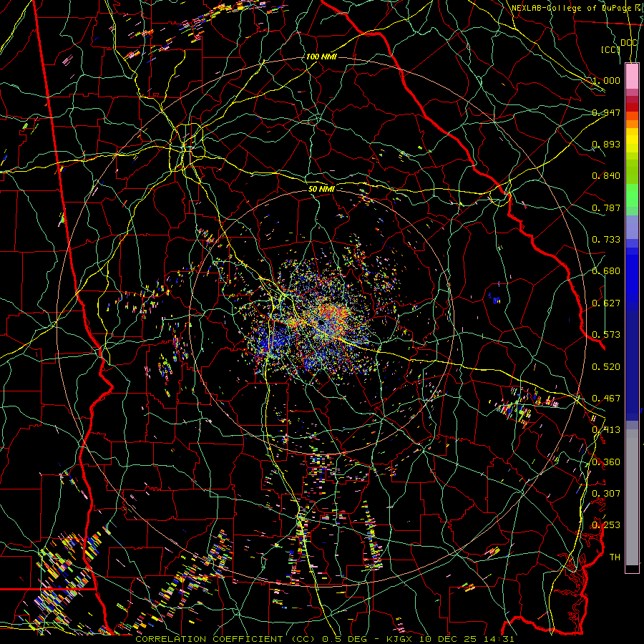
Task: Click the 0.5 DEG elevation text
Action: click(351, 639)
